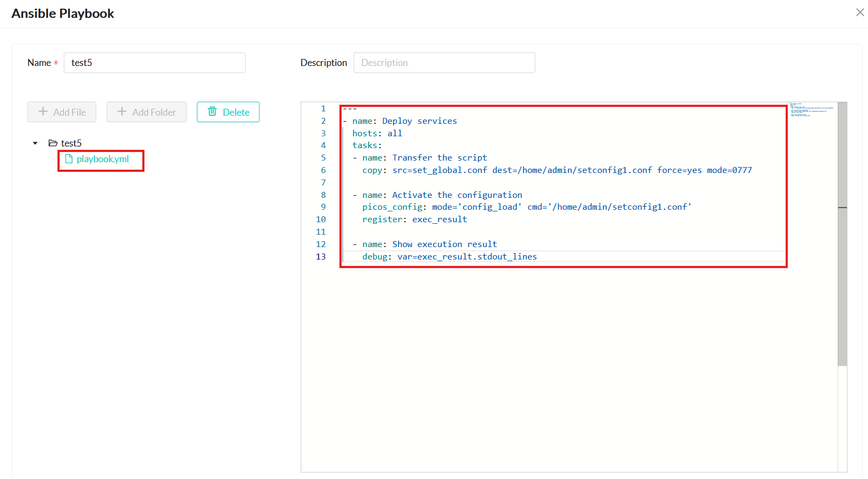The image size is (868, 479).
Task: Click the test5 folder icon
Action: [x=53, y=143]
